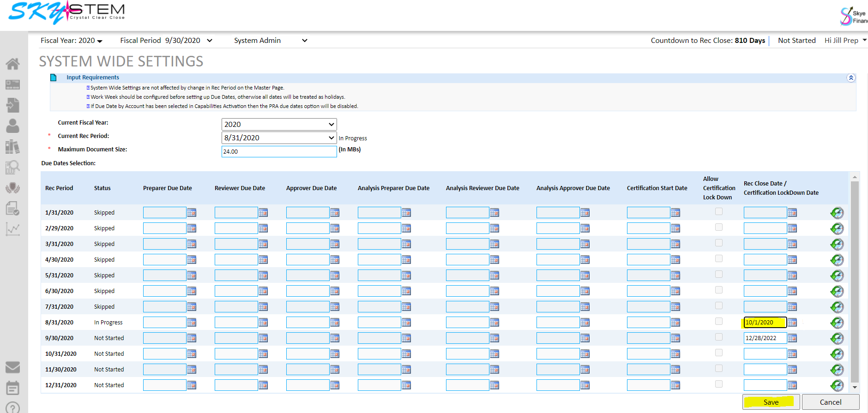Open calendar for 1/31/2020 Preparer Due Date
Image resolution: width=868 pixels, height=413 pixels.
pyautogui.click(x=192, y=213)
